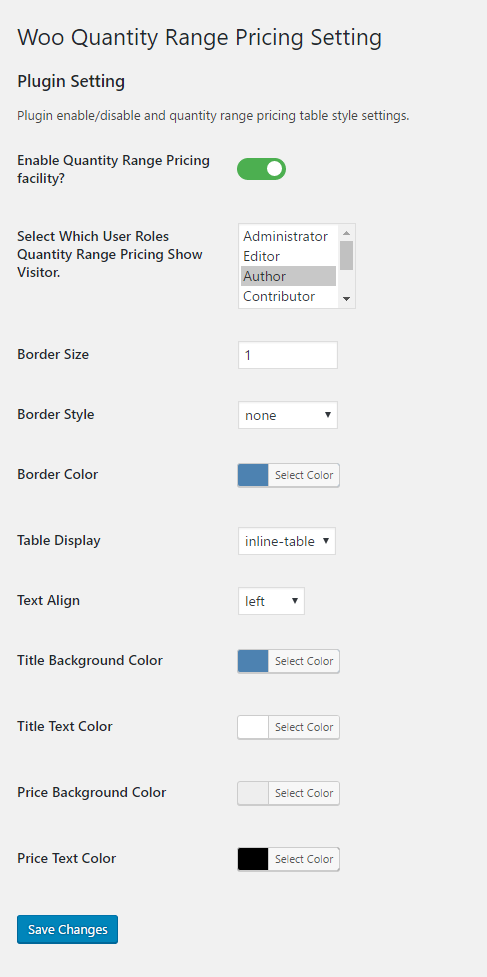Open the Text Align dropdown
487x977 pixels.
click(271, 601)
